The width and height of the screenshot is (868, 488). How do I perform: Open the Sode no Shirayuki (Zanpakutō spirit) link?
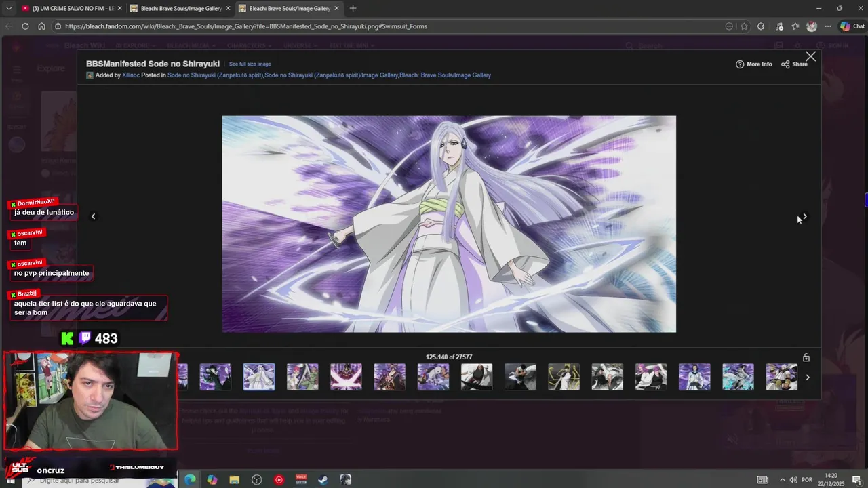pyautogui.click(x=215, y=75)
